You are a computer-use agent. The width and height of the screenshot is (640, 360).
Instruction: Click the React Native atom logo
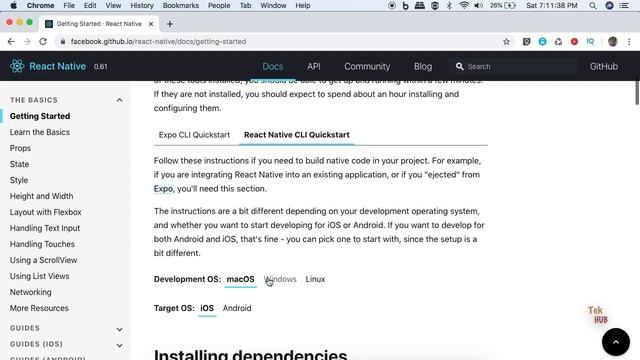[17, 66]
